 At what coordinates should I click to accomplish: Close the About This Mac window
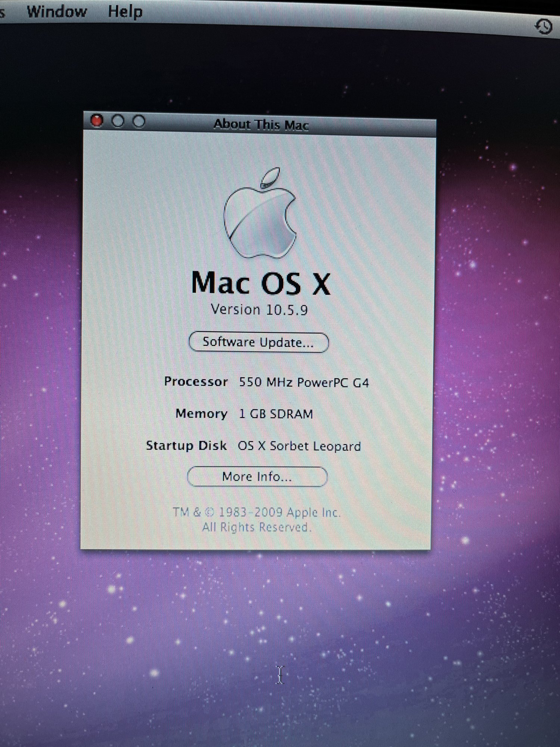[x=97, y=121]
